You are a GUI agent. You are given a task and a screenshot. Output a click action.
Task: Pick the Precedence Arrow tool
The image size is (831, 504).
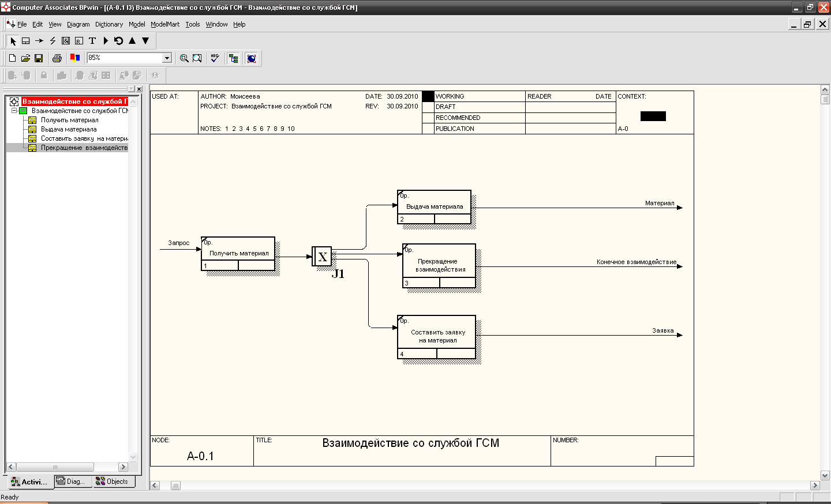(x=39, y=41)
